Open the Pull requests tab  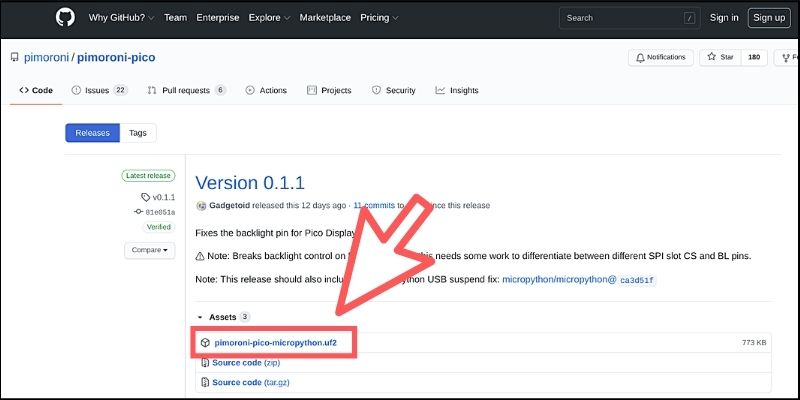(186, 90)
